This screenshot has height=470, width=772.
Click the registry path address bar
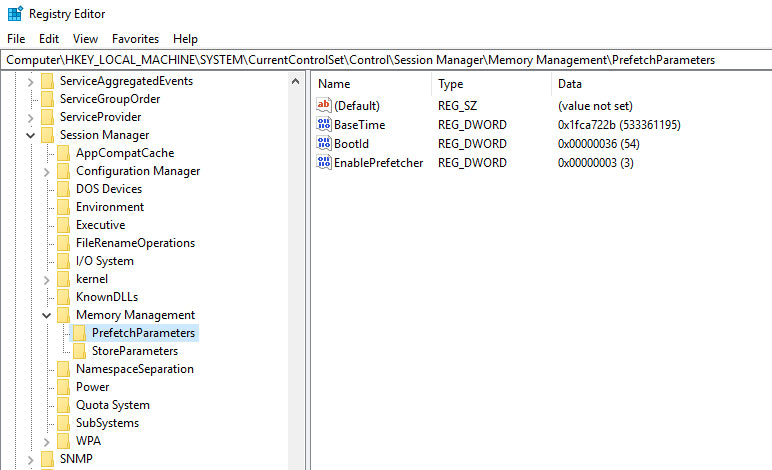(386, 60)
